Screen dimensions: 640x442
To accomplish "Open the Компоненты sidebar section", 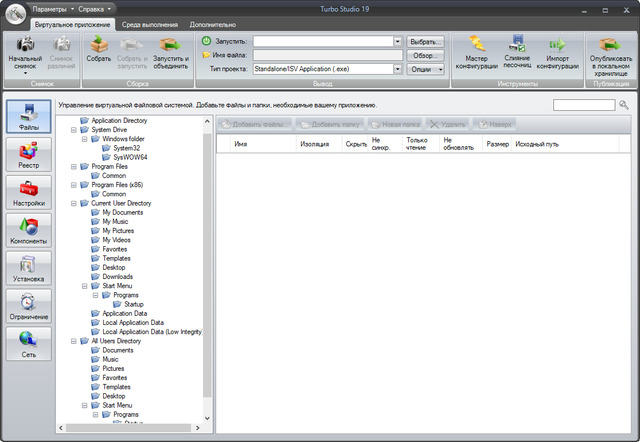I will [29, 231].
